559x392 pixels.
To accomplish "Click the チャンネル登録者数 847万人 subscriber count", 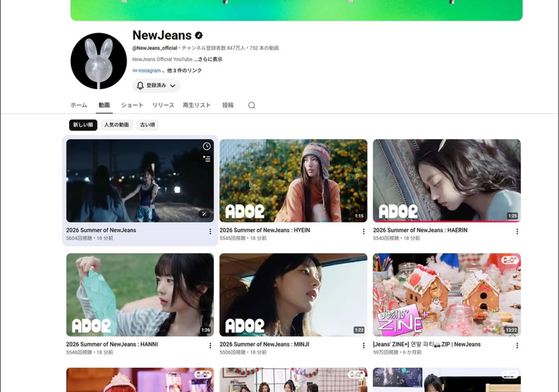I will (213, 48).
